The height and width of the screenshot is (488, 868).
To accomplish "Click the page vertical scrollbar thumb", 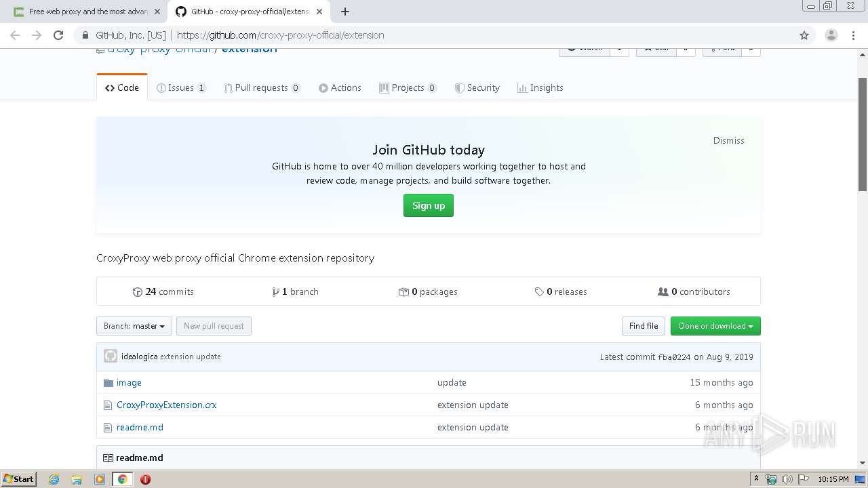I will [x=863, y=134].
